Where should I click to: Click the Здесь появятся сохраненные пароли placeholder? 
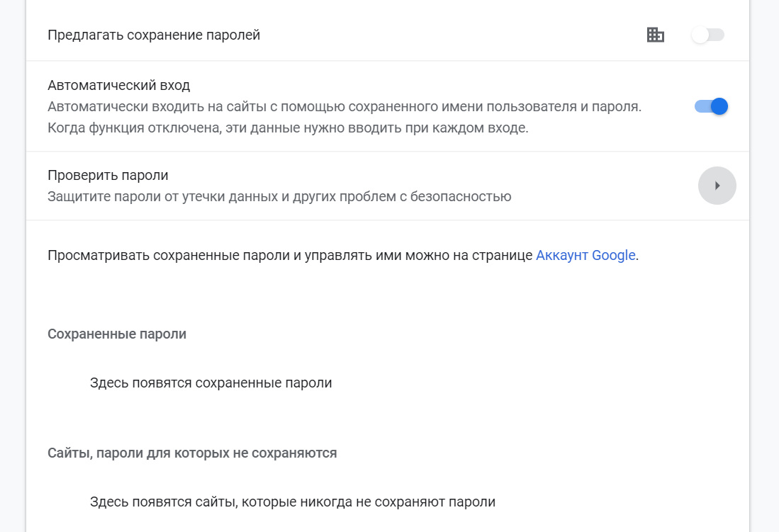[x=211, y=383]
